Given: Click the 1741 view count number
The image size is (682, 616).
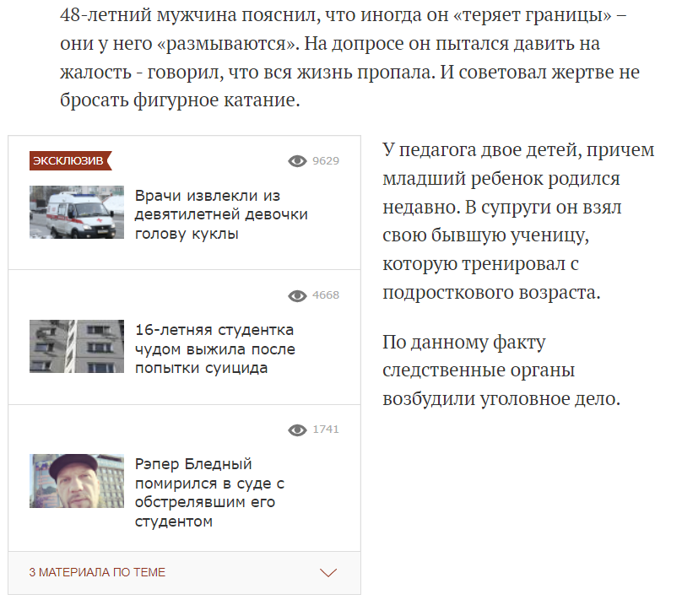Looking at the screenshot, I should point(325,430).
